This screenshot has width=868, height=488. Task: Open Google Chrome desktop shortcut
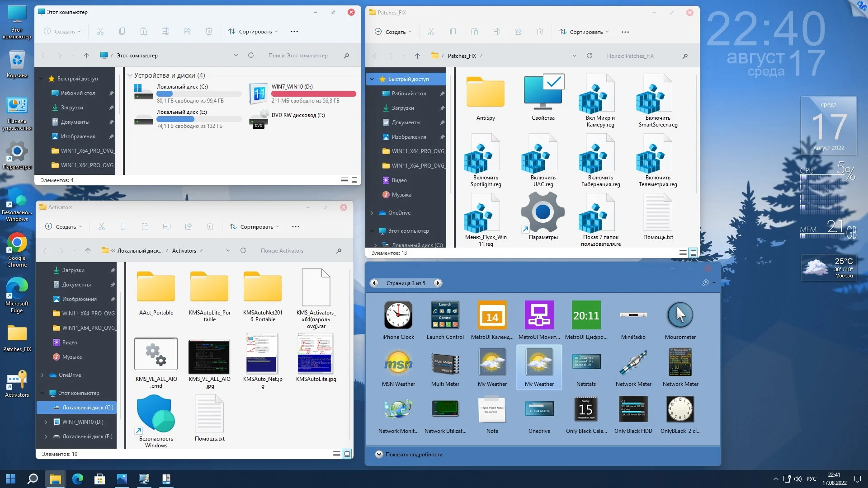(x=17, y=244)
